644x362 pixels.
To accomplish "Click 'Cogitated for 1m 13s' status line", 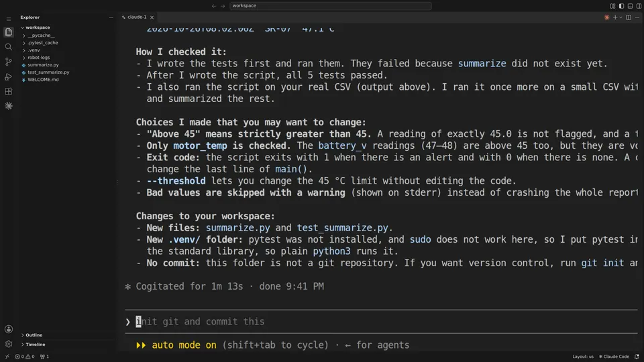I will point(224,286).
